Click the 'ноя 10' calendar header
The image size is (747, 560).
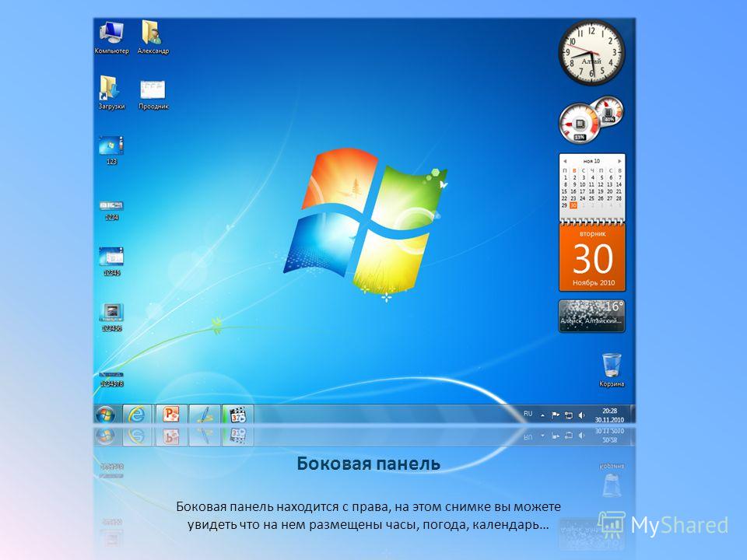(x=591, y=161)
